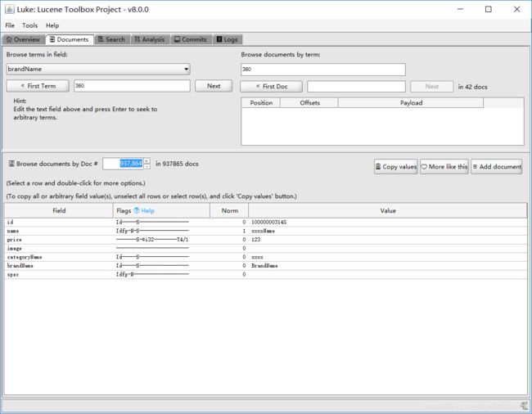Click the Field column header
Screen dimensions: 532x414
(x=59, y=210)
